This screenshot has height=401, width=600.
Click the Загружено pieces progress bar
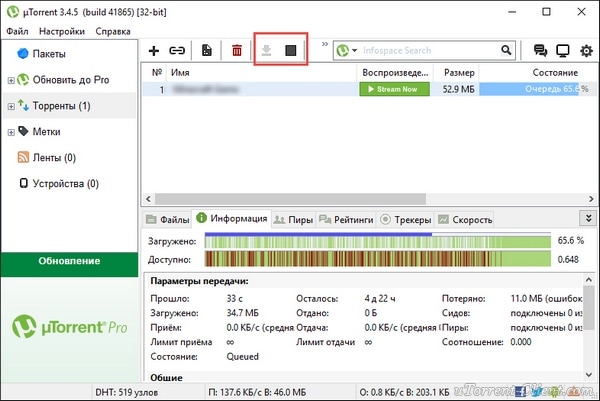point(378,240)
